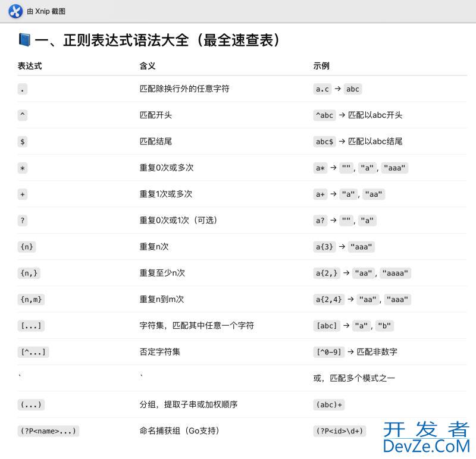This screenshot has height=459, width=476.
Task: Click the 'abc$' example code
Action: [324, 142]
